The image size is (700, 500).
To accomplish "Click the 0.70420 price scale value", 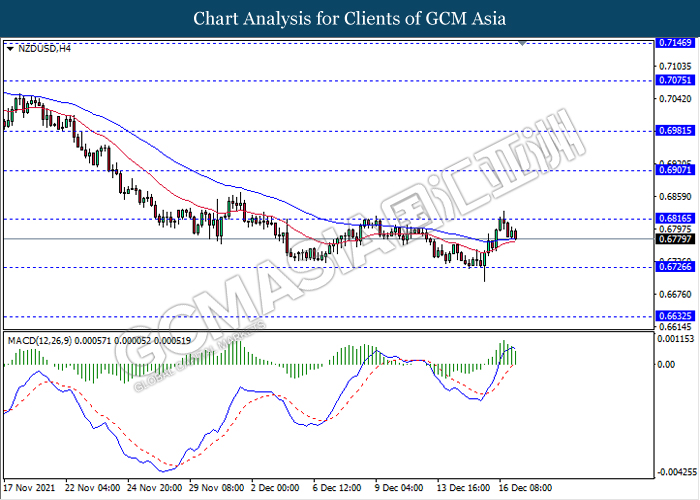I will click(x=675, y=99).
